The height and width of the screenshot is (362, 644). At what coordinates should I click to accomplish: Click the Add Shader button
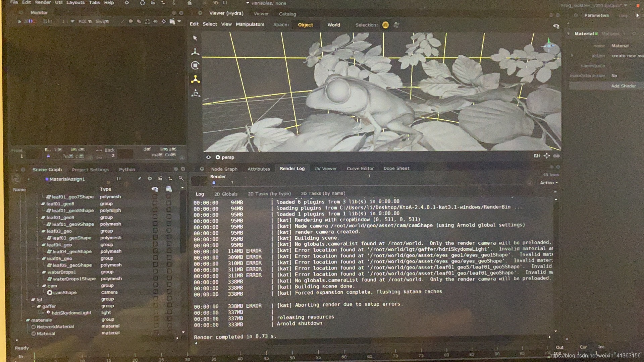point(623,86)
